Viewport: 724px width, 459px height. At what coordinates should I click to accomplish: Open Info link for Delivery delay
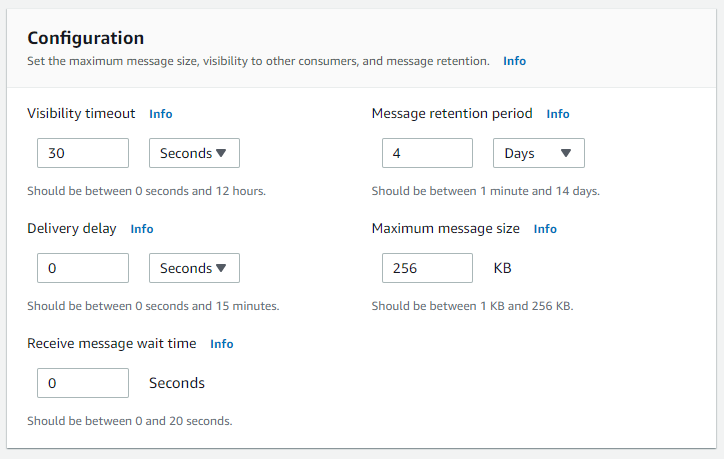(142, 229)
